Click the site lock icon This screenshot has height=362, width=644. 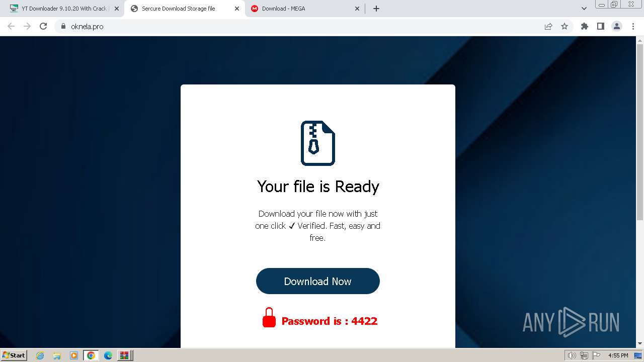point(63,26)
